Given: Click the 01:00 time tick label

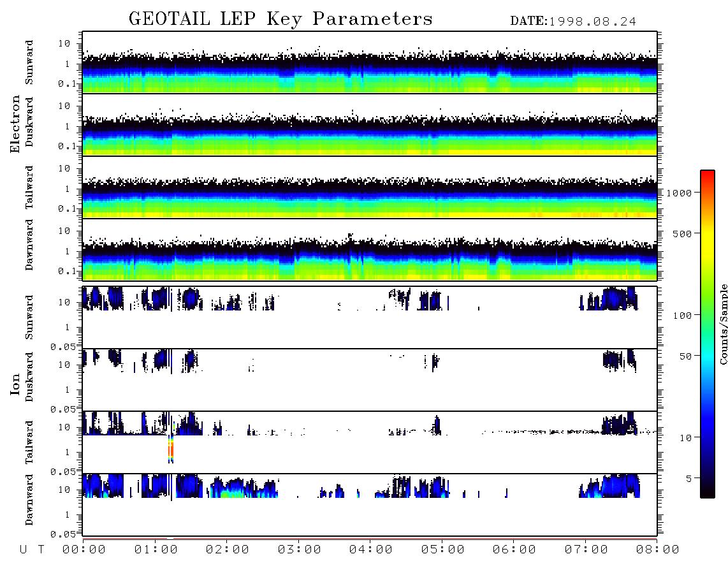Looking at the screenshot, I should coord(156,550).
